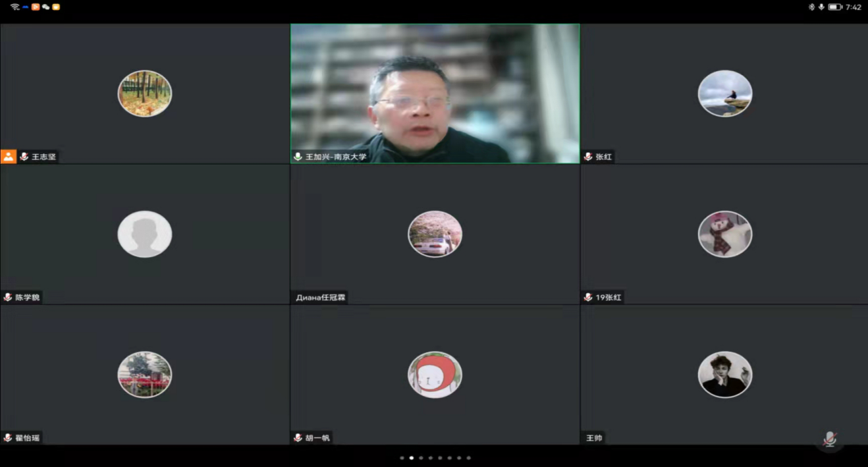Viewport: 868px width, 467px height.
Task: Tap the muted microphone button in the bottom-right corner
Action: (830, 439)
